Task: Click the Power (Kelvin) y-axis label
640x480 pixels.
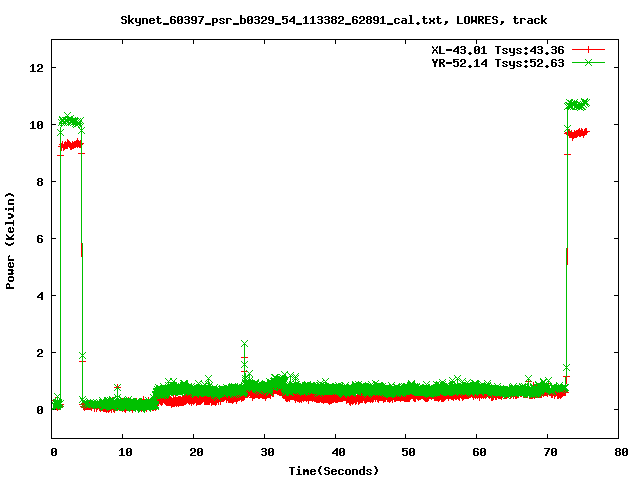Action: pyautogui.click(x=10, y=241)
